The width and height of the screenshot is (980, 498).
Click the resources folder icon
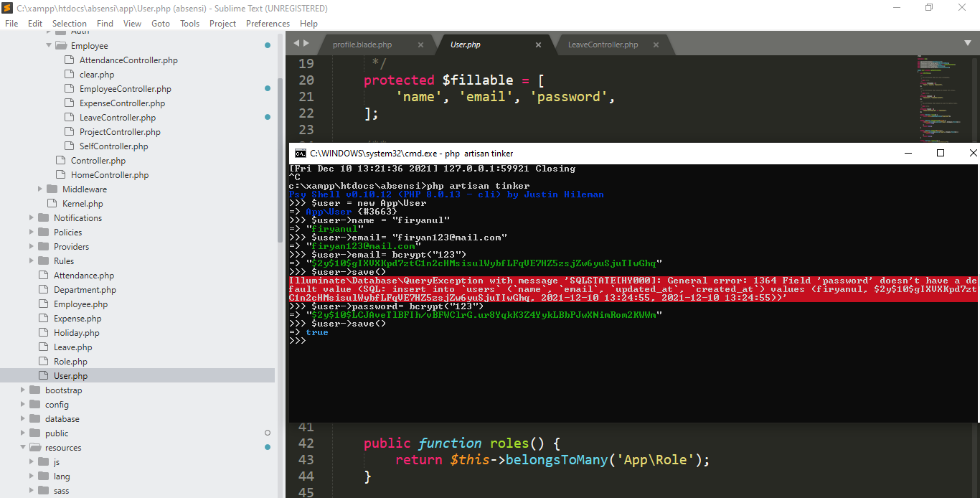[x=34, y=447]
